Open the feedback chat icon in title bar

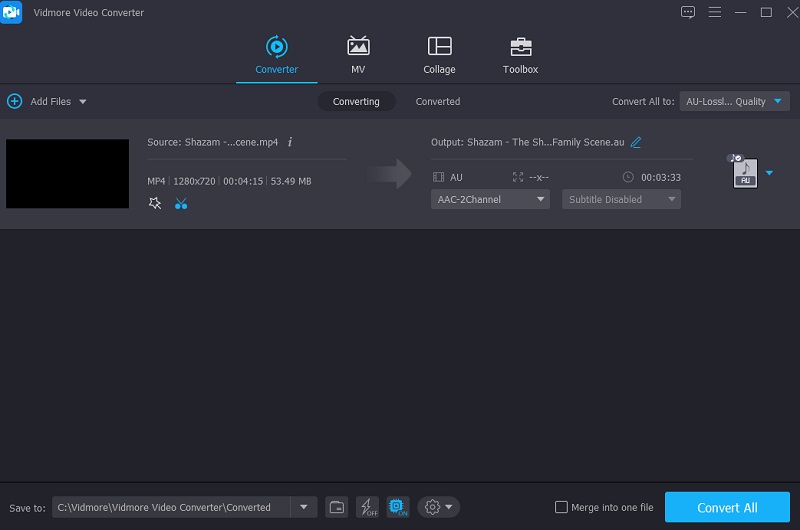coord(687,12)
